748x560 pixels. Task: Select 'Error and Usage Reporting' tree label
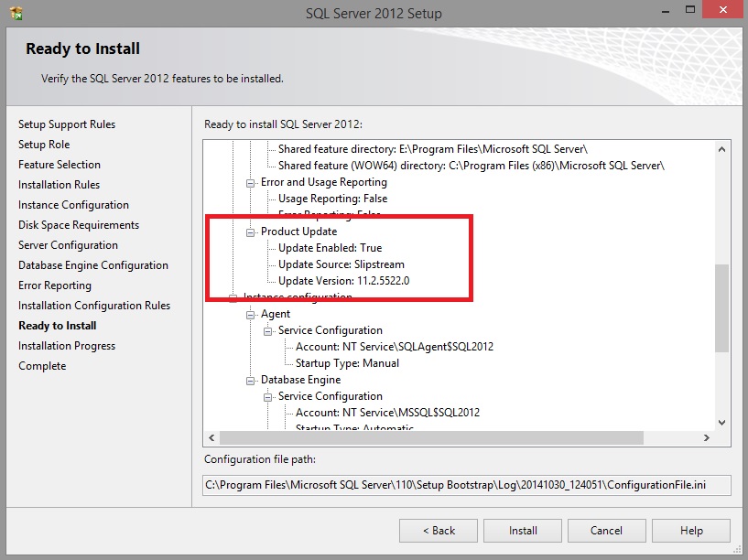[324, 182]
